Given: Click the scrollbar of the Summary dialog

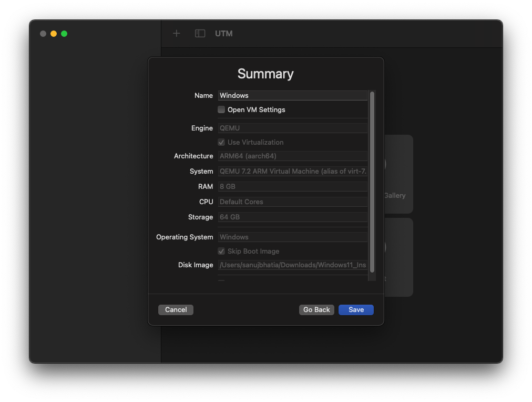Looking at the screenshot, I should tap(372, 184).
